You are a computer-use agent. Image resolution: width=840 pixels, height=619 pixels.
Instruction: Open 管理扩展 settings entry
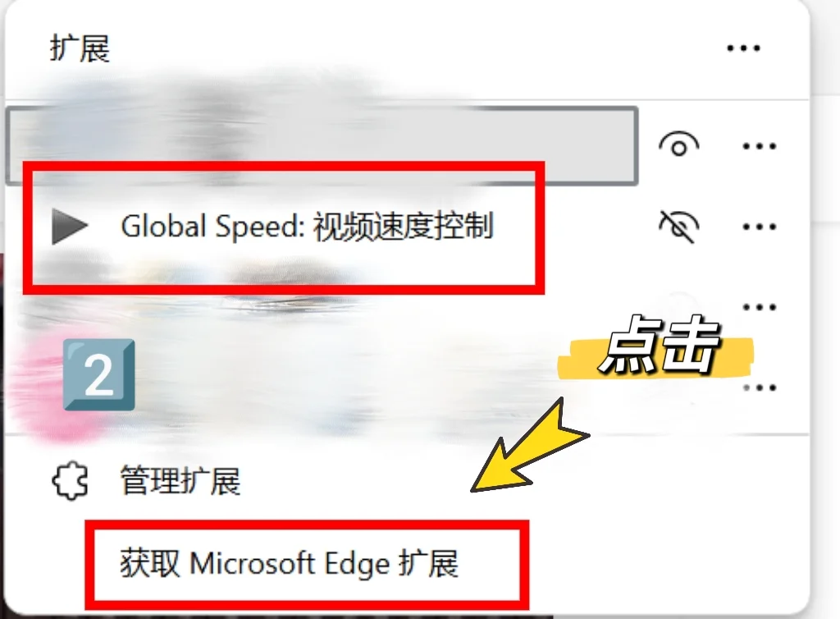point(180,480)
